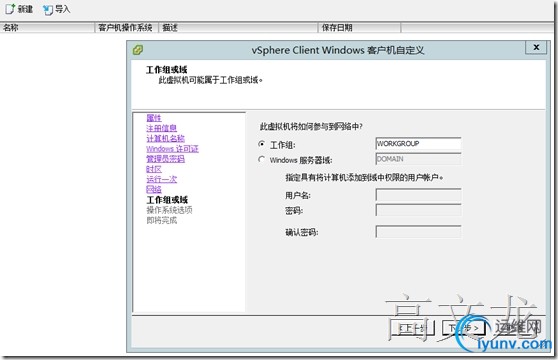Click the 操作系统选项 step
The image size is (558, 360).
[169, 210]
